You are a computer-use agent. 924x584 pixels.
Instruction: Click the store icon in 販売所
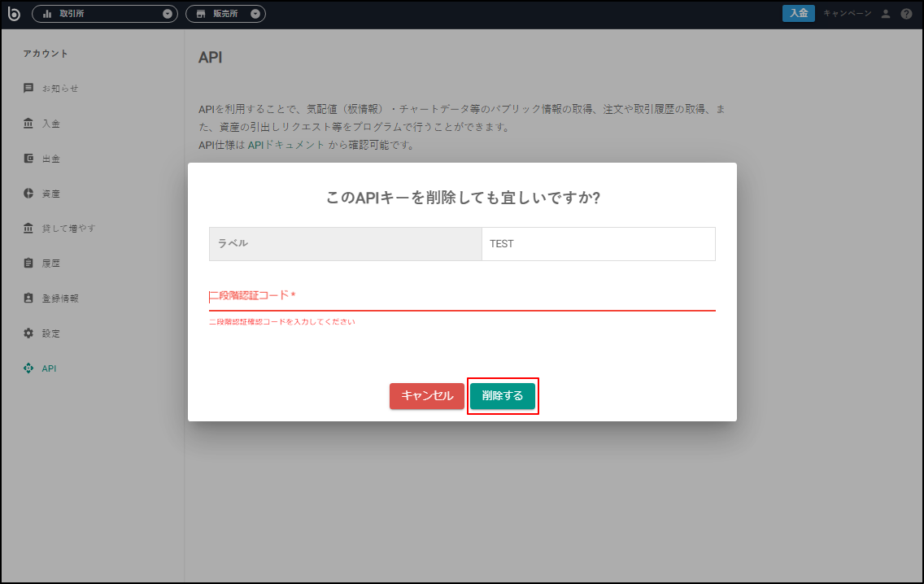[x=201, y=14]
